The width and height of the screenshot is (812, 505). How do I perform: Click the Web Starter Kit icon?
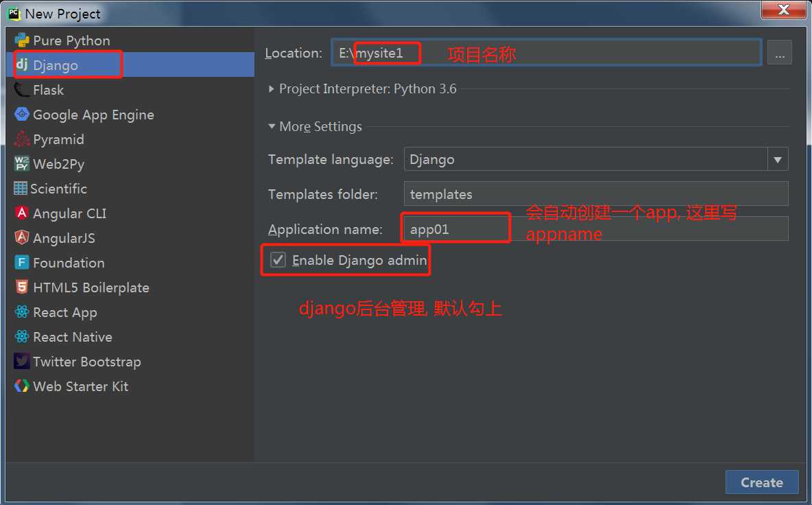(22, 386)
